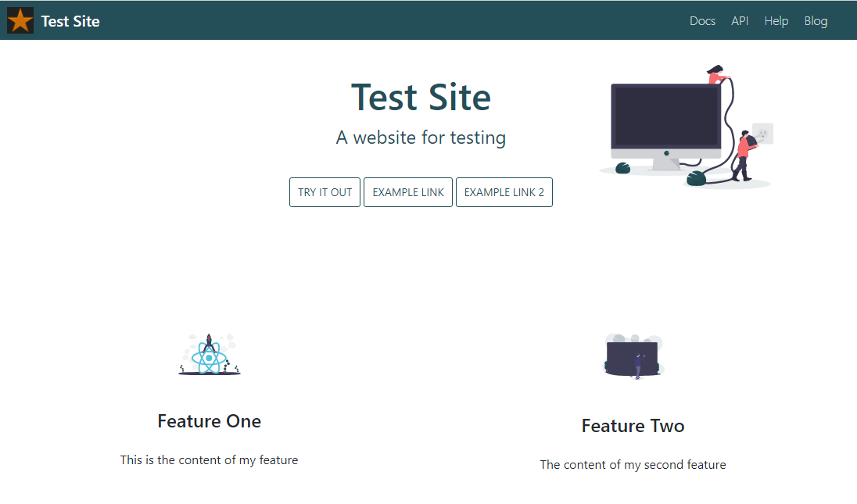This screenshot has height=504, width=857.
Task: Click 'The content of my second feature' text
Action: pyautogui.click(x=633, y=465)
